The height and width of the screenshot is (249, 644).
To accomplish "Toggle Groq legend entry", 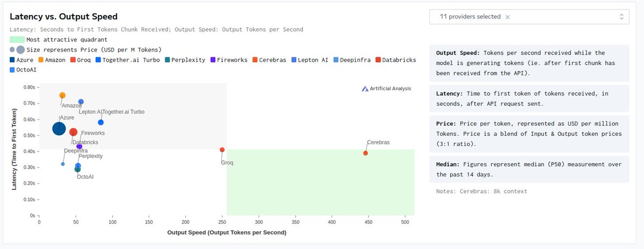I will pyautogui.click(x=80, y=60).
